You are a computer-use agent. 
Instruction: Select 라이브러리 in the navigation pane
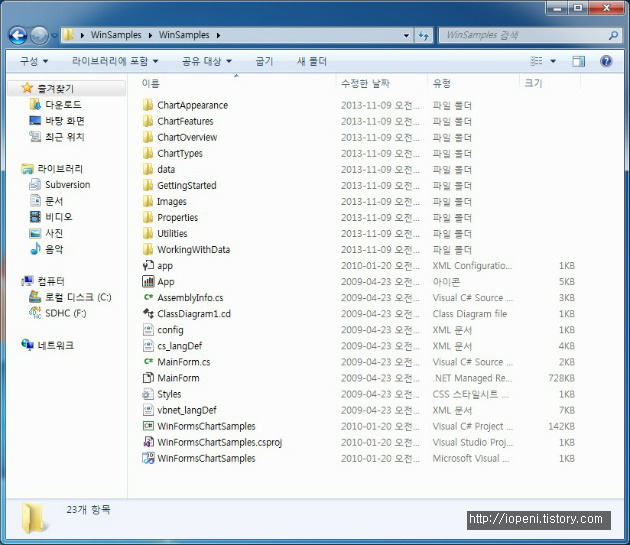tap(60, 169)
